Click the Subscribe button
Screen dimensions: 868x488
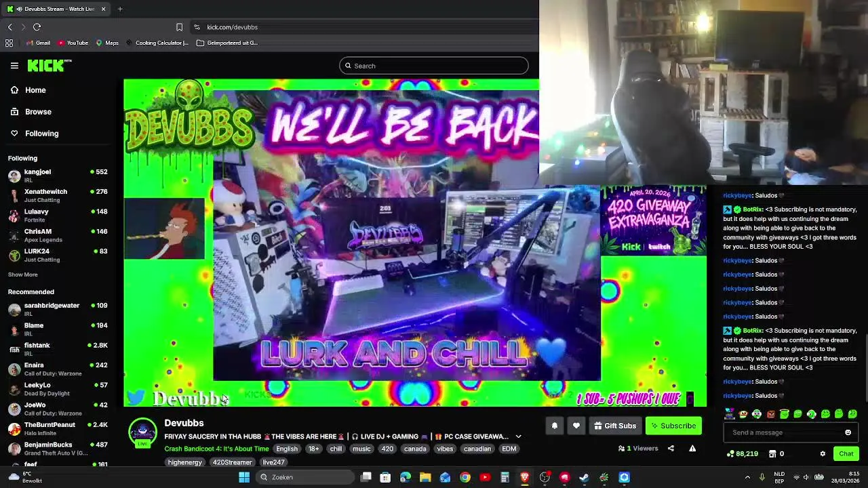click(673, 426)
